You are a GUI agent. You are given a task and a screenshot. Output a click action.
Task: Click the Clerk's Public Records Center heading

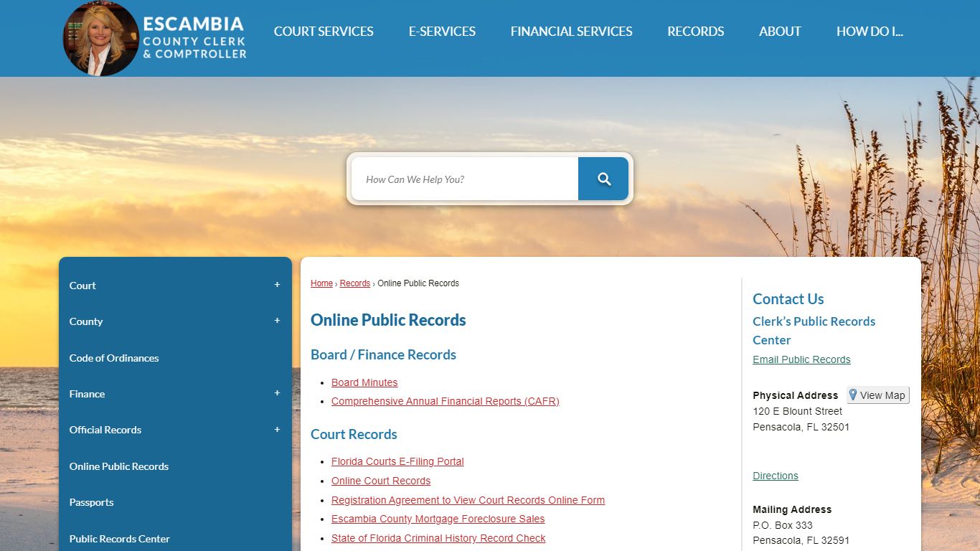coord(814,331)
